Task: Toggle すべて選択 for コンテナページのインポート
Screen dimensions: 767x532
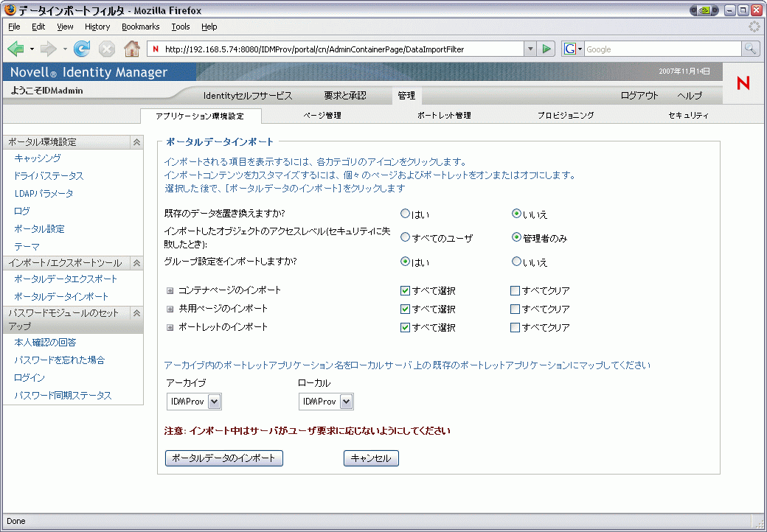Action: (405, 290)
